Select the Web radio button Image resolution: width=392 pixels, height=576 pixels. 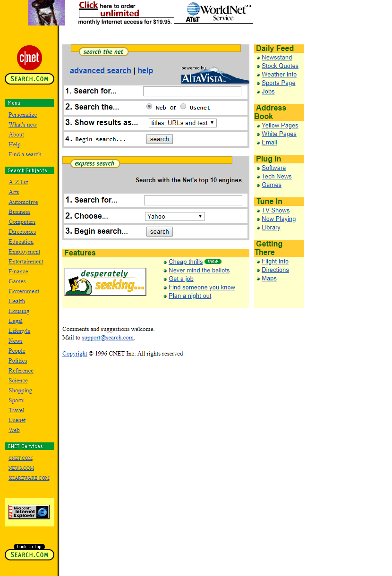point(149,107)
